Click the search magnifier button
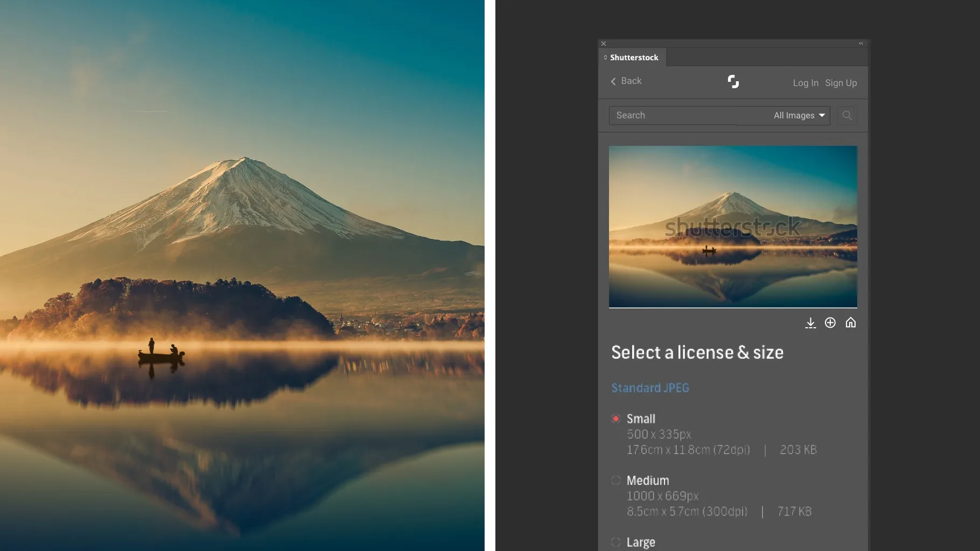This screenshot has height=551, width=980. pyautogui.click(x=847, y=115)
